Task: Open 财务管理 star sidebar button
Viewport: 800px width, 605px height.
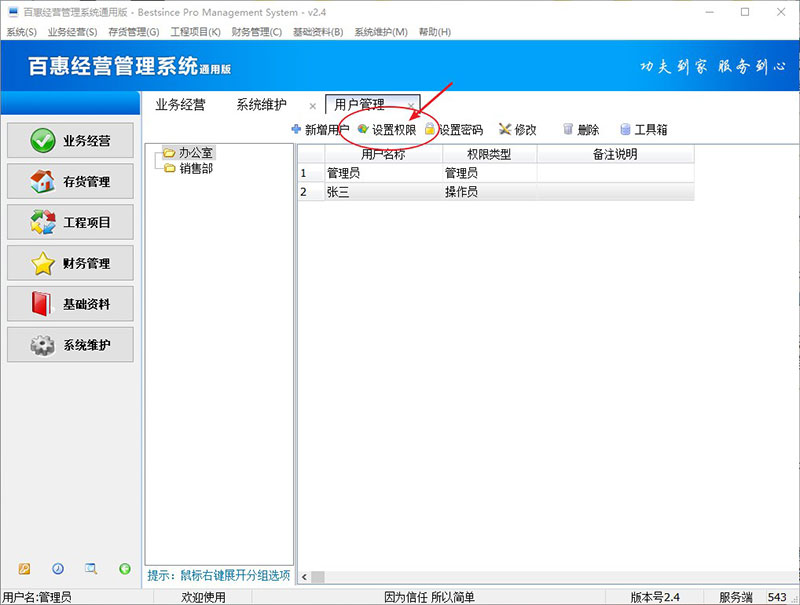Action: click(70, 263)
